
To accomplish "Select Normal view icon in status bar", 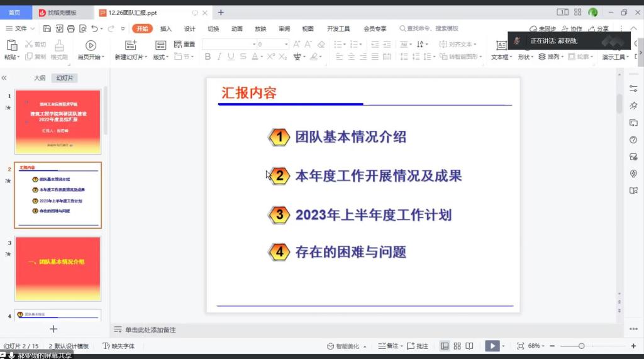I will point(445,346).
